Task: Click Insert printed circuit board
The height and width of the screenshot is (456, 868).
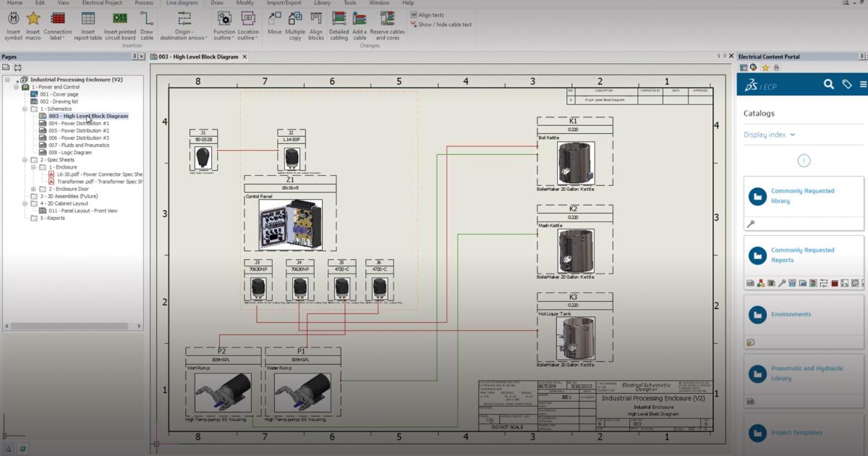Action: click(x=120, y=25)
